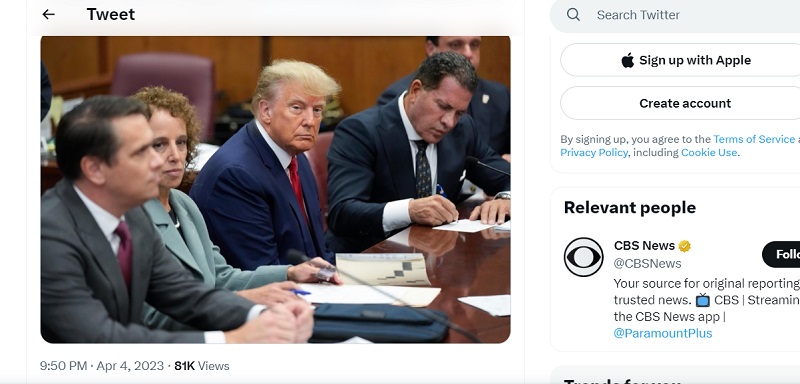The image size is (800, 384).
Task: Click the TV emoji in CBS bio
Action: coord(703,300)
